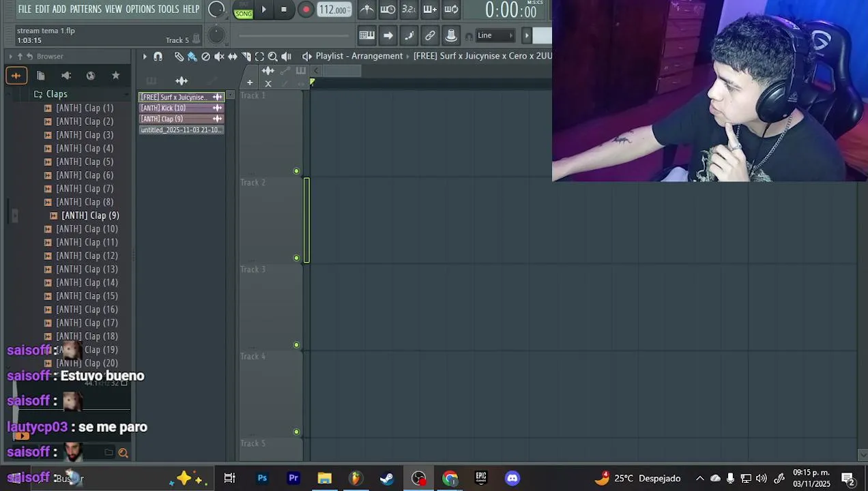Open the browser plugins tab icon
Screen dimensions: 868x491
(x=91, y=76)
